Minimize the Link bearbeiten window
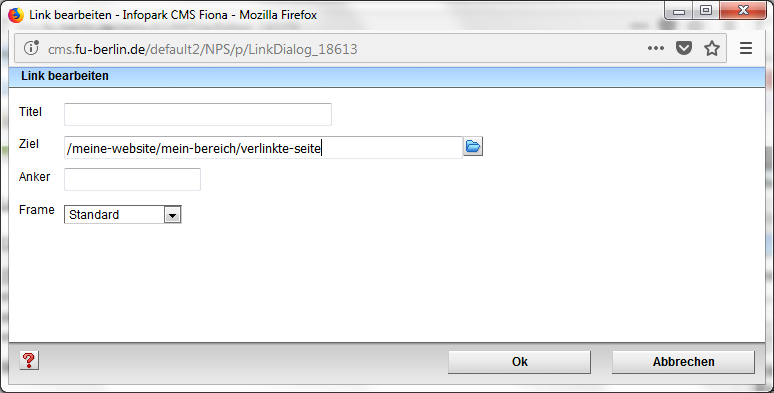Screen dimensions: 774x393 click(x=679, y=10)
